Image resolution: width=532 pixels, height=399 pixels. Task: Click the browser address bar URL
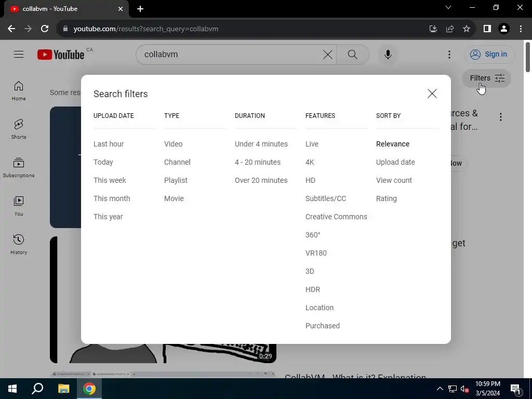[146, 29]
